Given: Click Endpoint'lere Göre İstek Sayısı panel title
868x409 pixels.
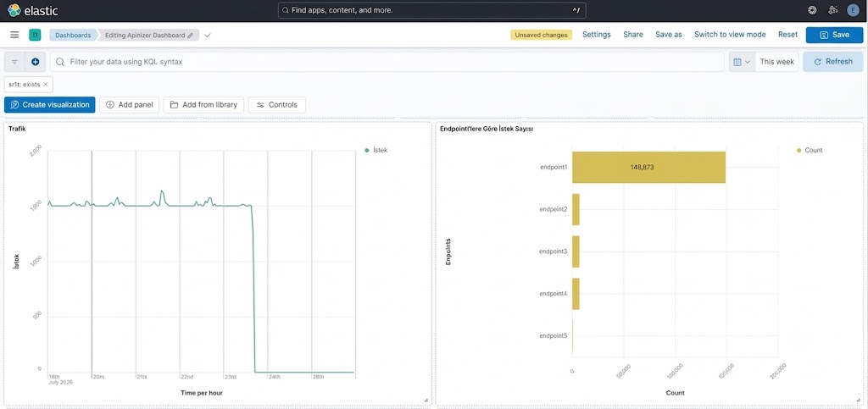Looking at the screenshot, I should [x=486, y=129].
